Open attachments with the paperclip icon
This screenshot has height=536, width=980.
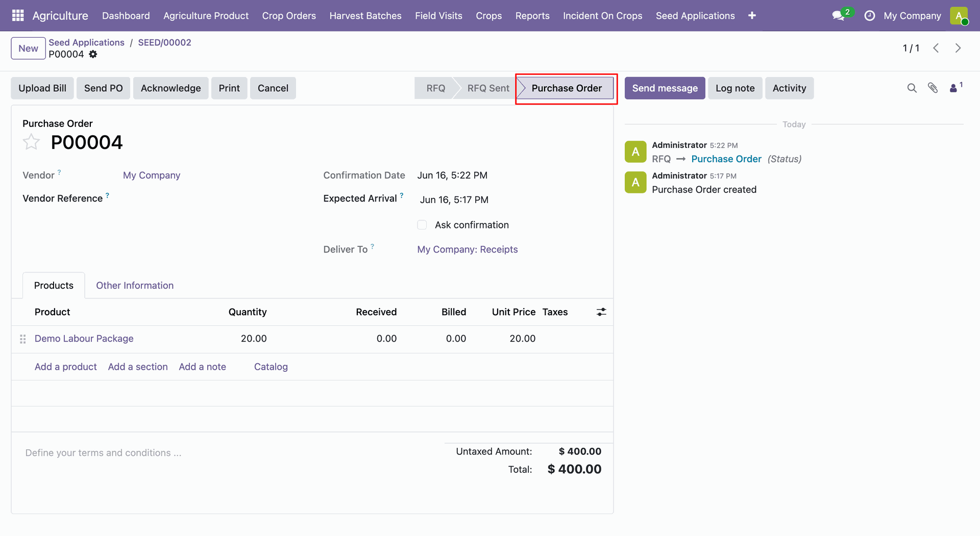click(x=933, y=88)
